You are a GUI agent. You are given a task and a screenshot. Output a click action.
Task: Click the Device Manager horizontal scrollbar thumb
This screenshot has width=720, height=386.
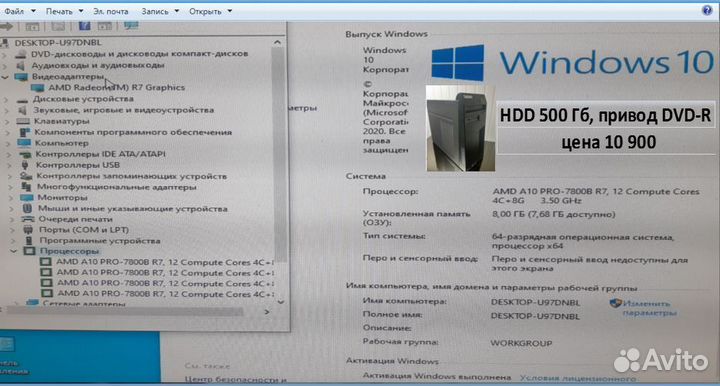[124, 312]
